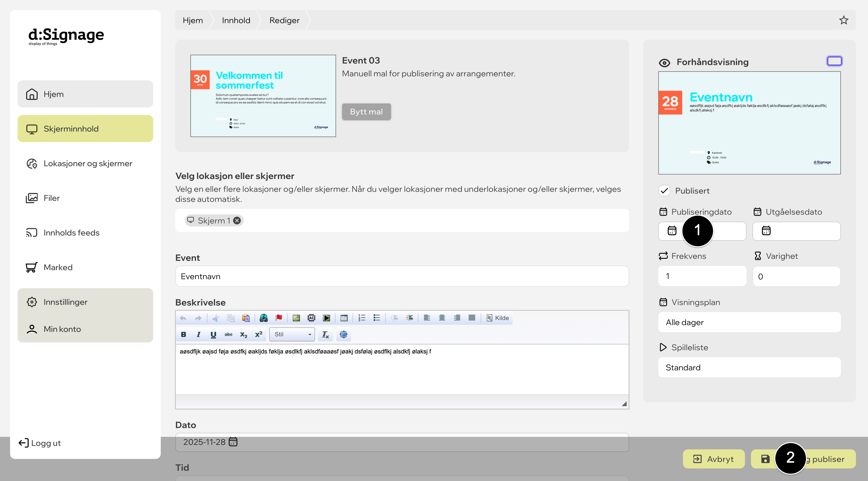Screen dimensions: 868x481
Task: Justify the description text
Action: [472, 318]
